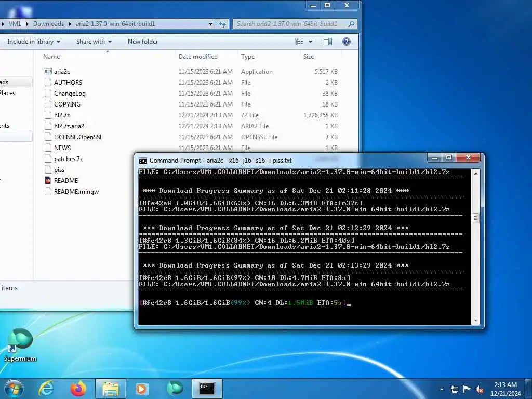
Task: Open address bar previous locations dropdown
Action: click(210, 24)
